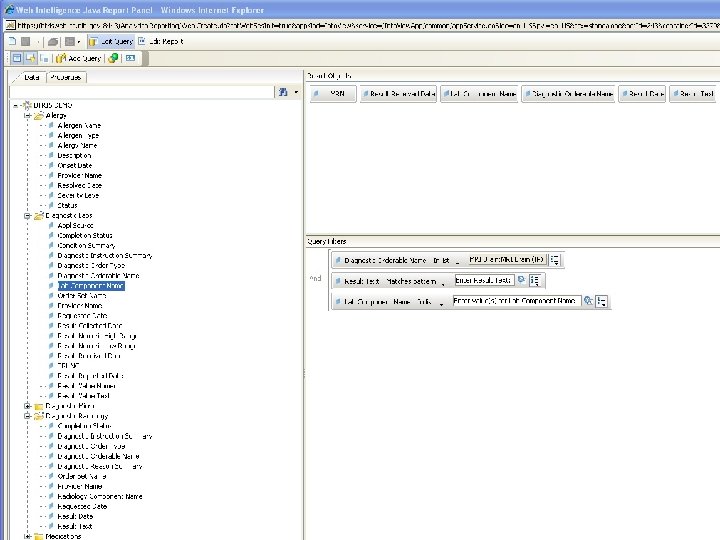720x540 pixels.
Task: Click the Print icon in top toolbar
Action: coord(53,42)
